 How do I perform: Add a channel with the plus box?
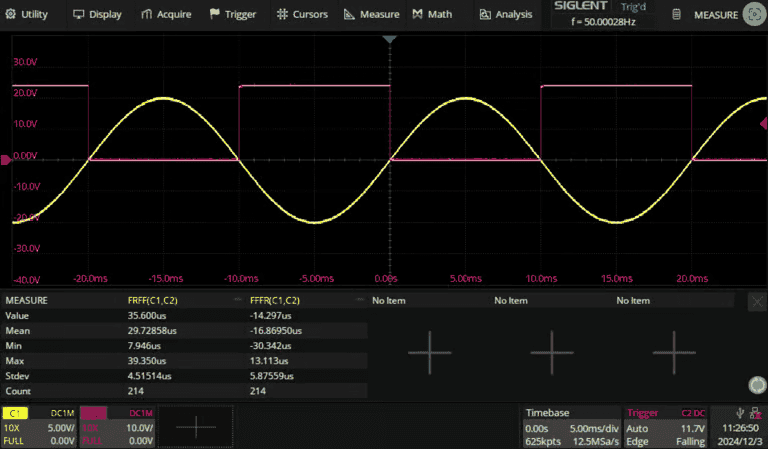[196, 426]
